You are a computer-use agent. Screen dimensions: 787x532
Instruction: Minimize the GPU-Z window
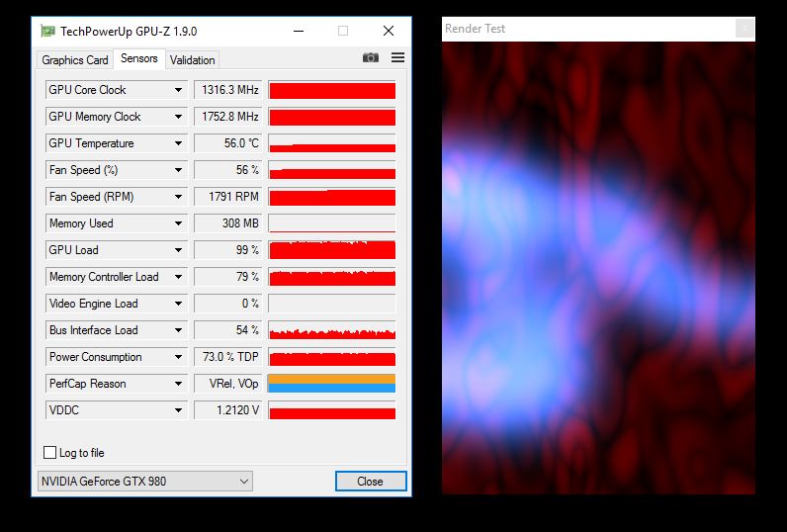click(x=298, y=32)
